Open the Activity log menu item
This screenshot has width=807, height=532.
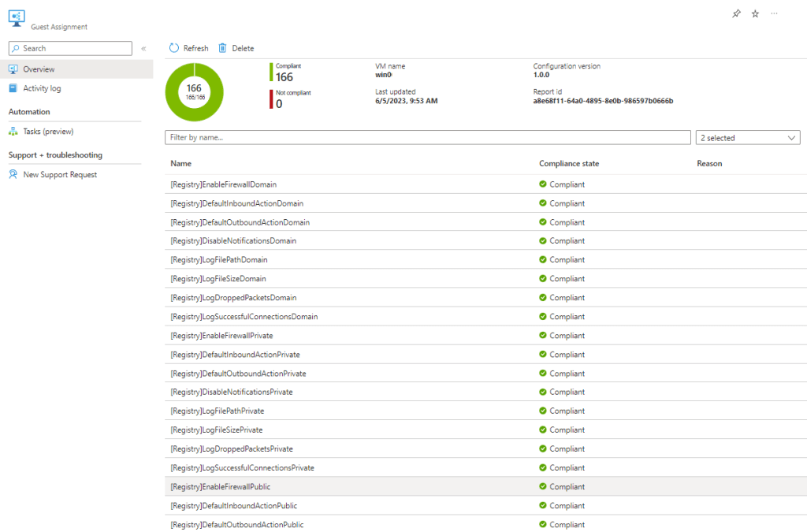tap(42, 88)
